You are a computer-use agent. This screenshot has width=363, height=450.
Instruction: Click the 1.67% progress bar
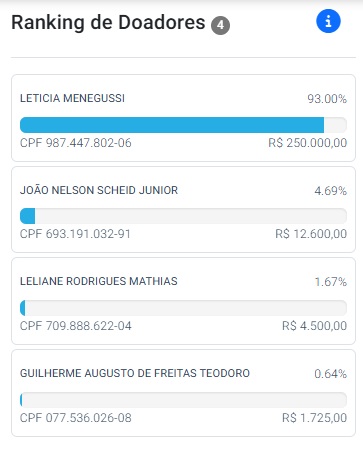click(183, 308)
